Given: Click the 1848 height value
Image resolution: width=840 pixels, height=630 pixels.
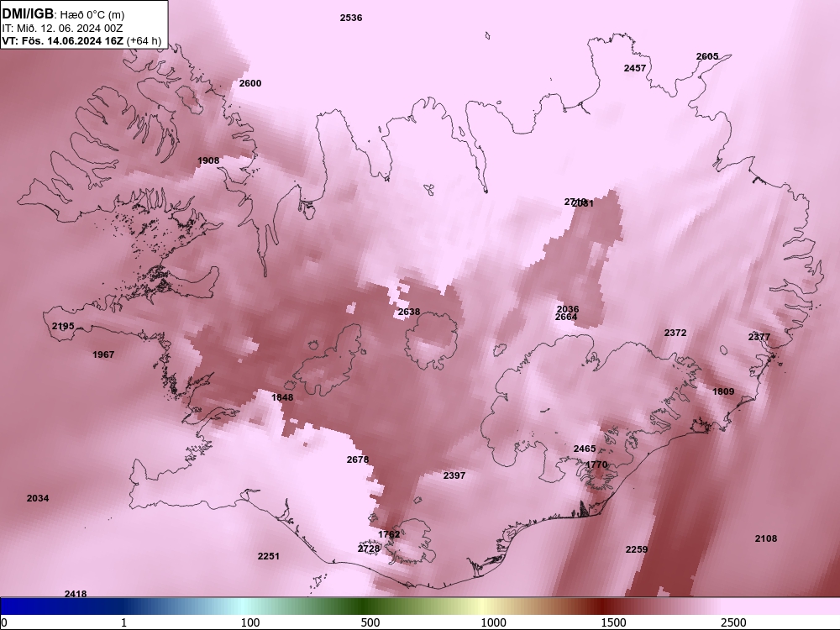Looking at the screenshot, I should click(x=282, y=397).
